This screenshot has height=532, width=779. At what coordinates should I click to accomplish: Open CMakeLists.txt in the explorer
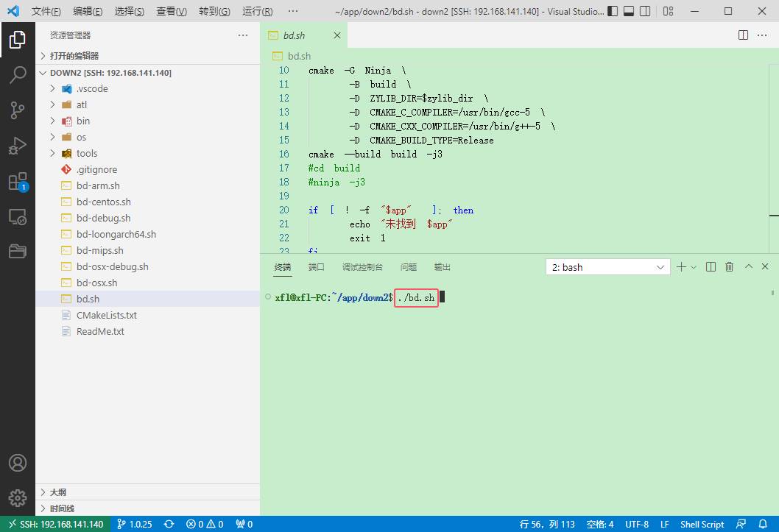click(106, 315)
